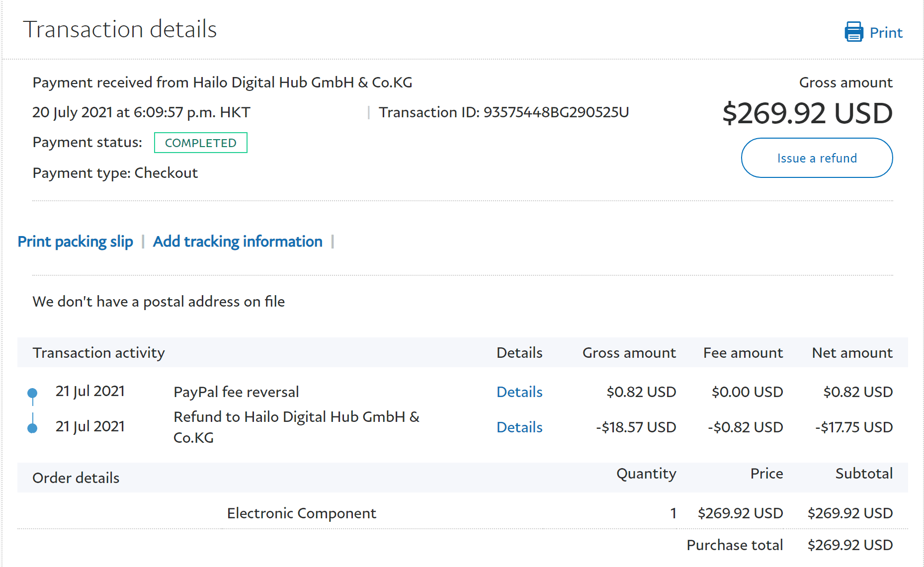The height and width of the screenshot is (567, 924).
Task: Click the PayPal fee reversal activity label
Action: click(x=236, y=392)
